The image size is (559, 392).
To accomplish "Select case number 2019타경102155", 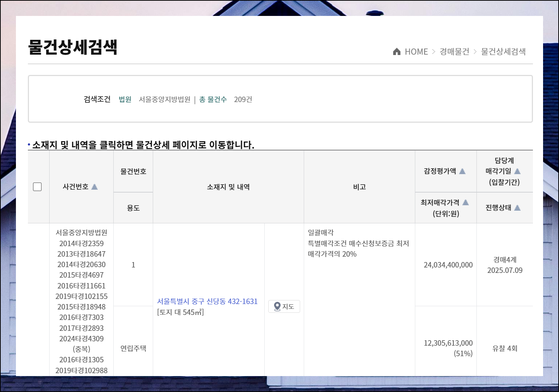I will 81,296.
